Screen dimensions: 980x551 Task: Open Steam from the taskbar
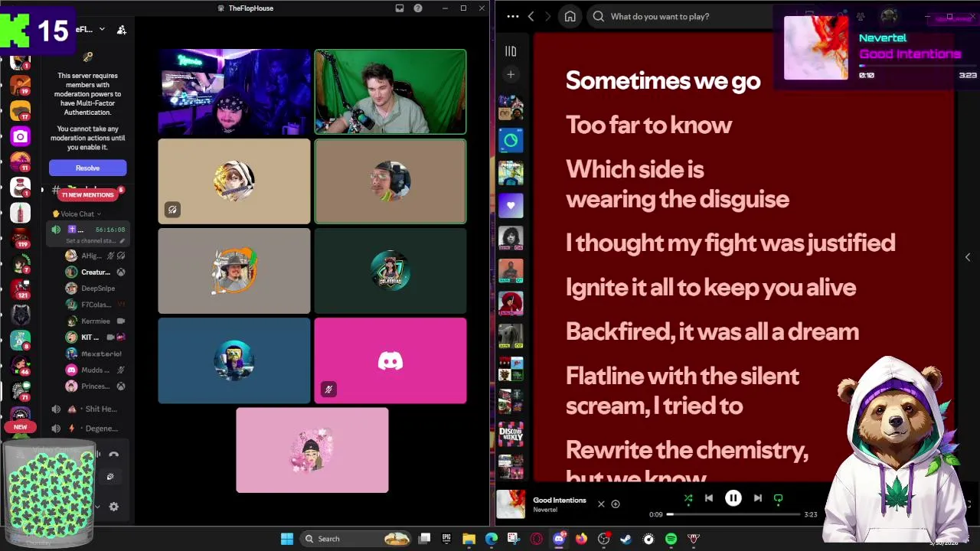click(x=626, y=539)
